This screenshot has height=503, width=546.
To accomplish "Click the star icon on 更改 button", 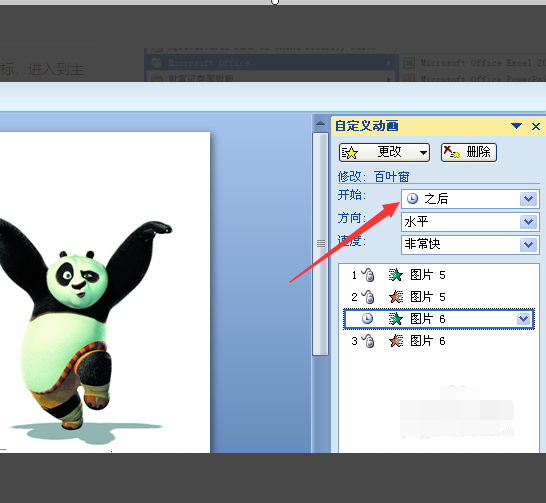I will (x=350, y=153).
